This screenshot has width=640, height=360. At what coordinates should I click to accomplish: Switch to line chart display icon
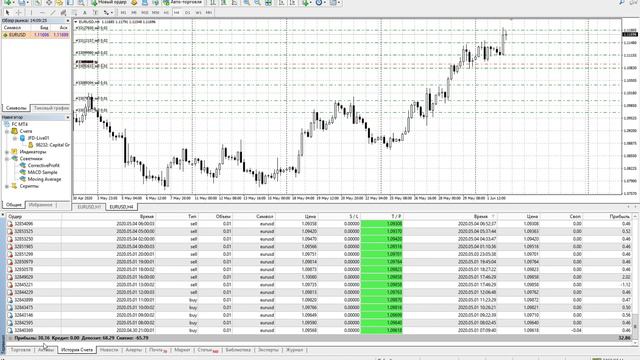click(x=234, y=2)
